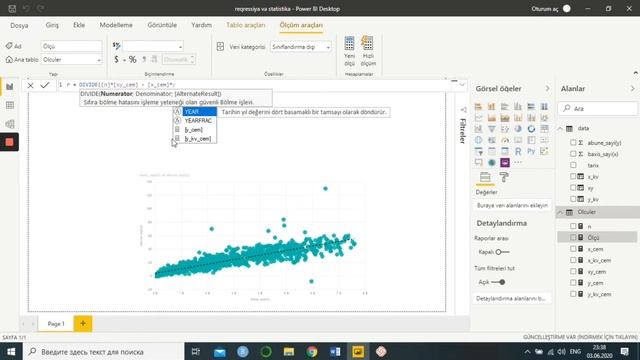Cancel the formula with the X icon
The image size is (640, 360).
pyautogui.click(x=30, y=85)
